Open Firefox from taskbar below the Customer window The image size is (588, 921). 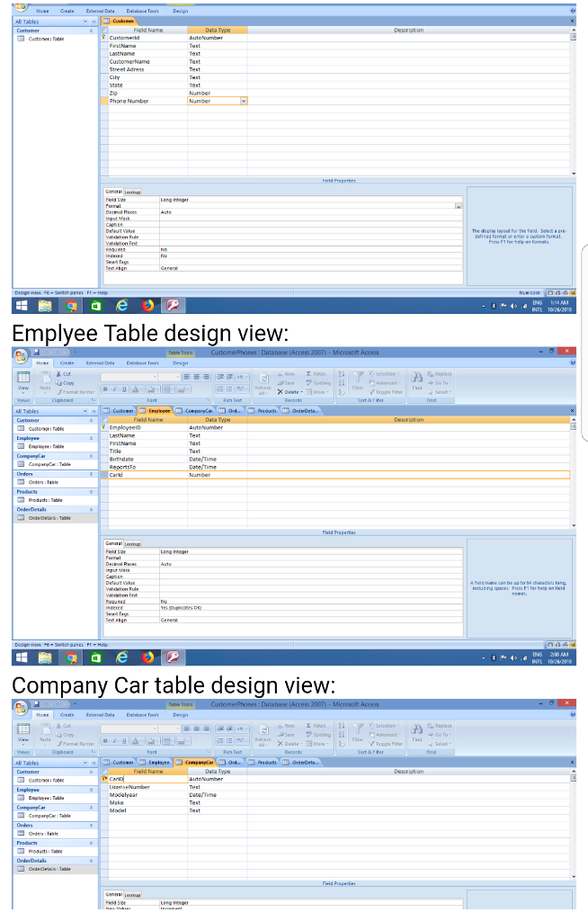click(147, 306)
